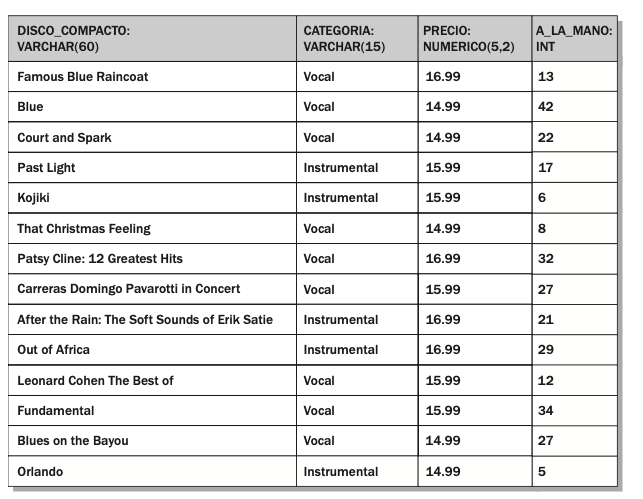Click That Christmas Feeling title cell
643x499 pixels.
click(84, 229)
